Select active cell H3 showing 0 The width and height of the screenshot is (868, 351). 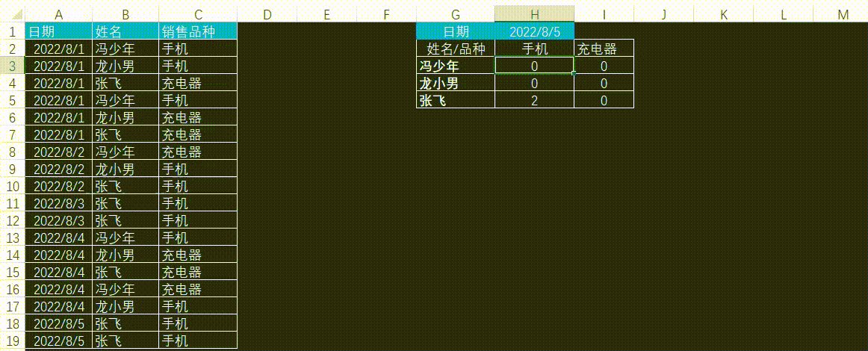(534, 66)
